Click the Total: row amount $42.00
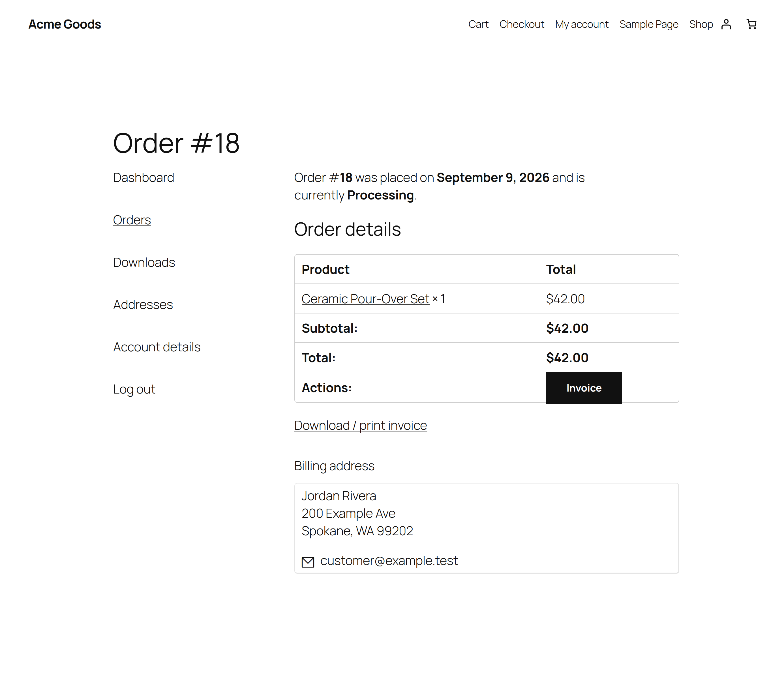This screenshot has width=784, height=679. click(x=567, y=358)
